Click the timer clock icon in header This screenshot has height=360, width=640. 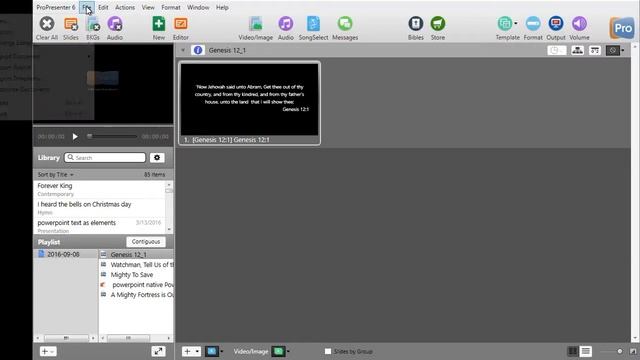point(557,50)
